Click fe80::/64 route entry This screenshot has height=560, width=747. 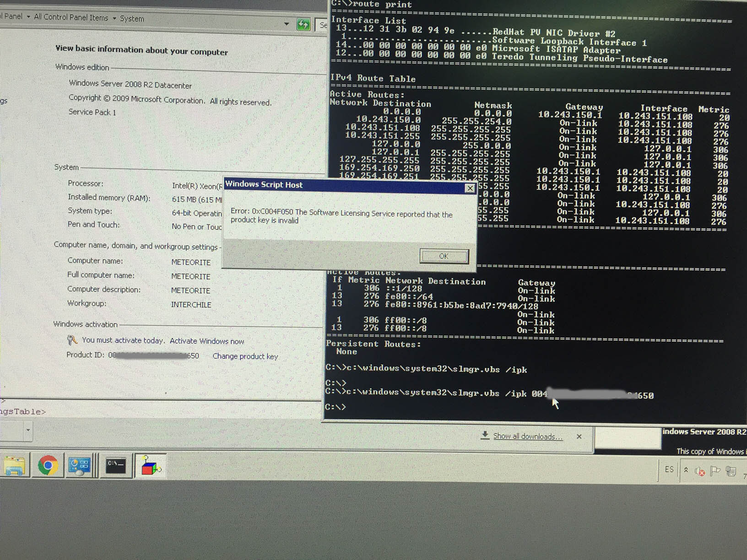[x=382, y=296]
